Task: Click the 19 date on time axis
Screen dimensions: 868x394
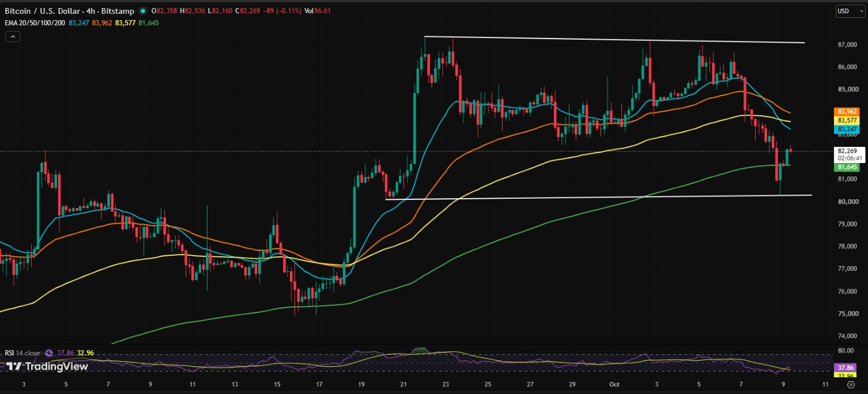Action: click(361, 384)
